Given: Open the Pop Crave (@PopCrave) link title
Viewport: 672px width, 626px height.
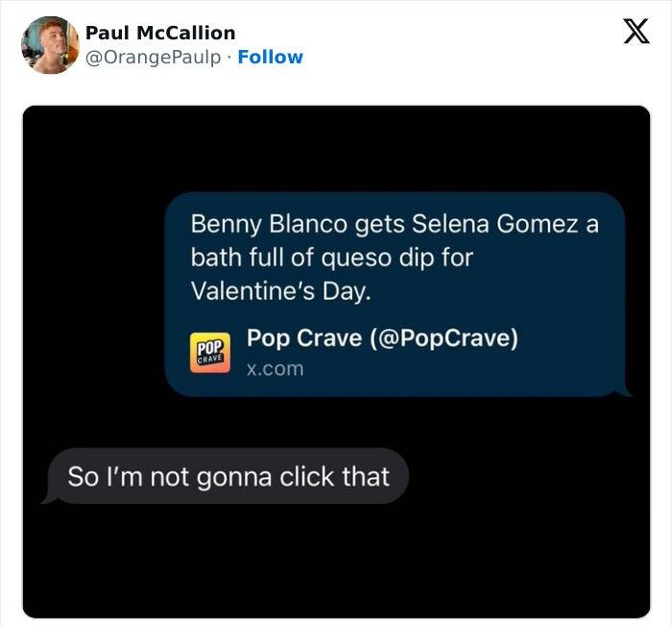Looking at the screenshot, I should (382, 339).
